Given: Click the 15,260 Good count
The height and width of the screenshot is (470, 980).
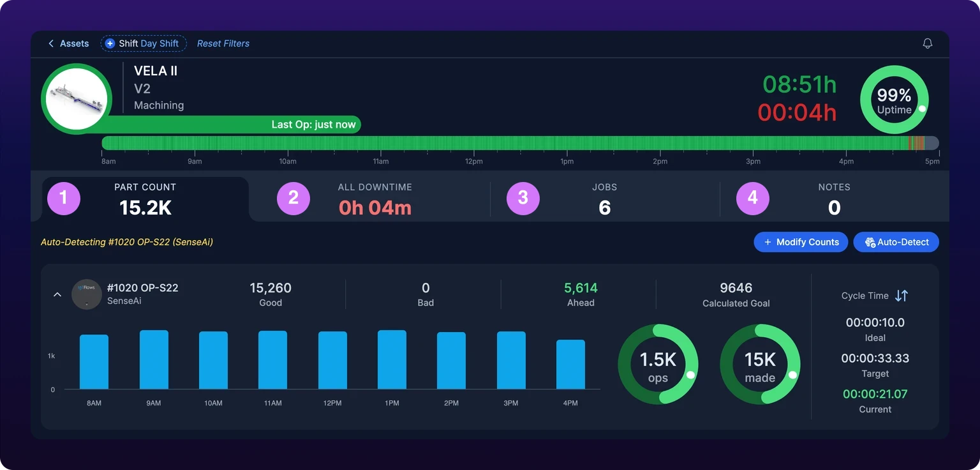Looking at the screenshot, I should (271, 288).
